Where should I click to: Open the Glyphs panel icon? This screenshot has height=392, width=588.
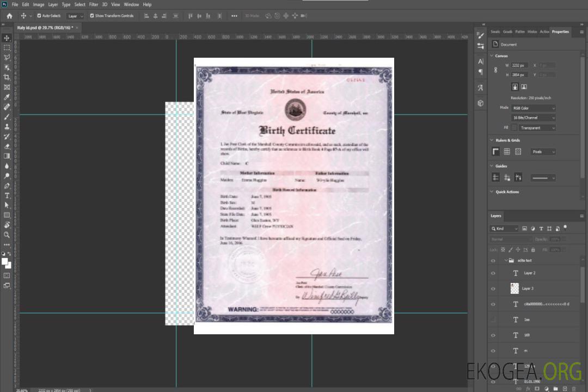point(480,88)
